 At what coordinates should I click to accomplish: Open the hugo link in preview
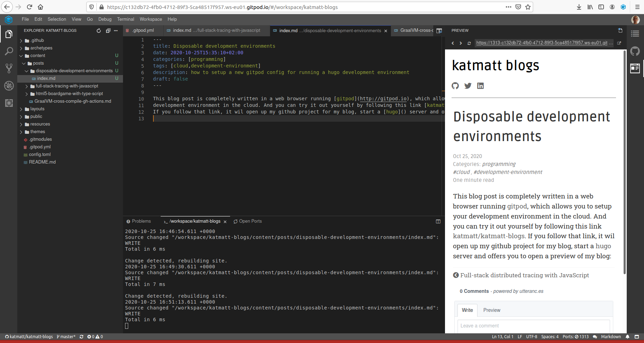[603, 246]
